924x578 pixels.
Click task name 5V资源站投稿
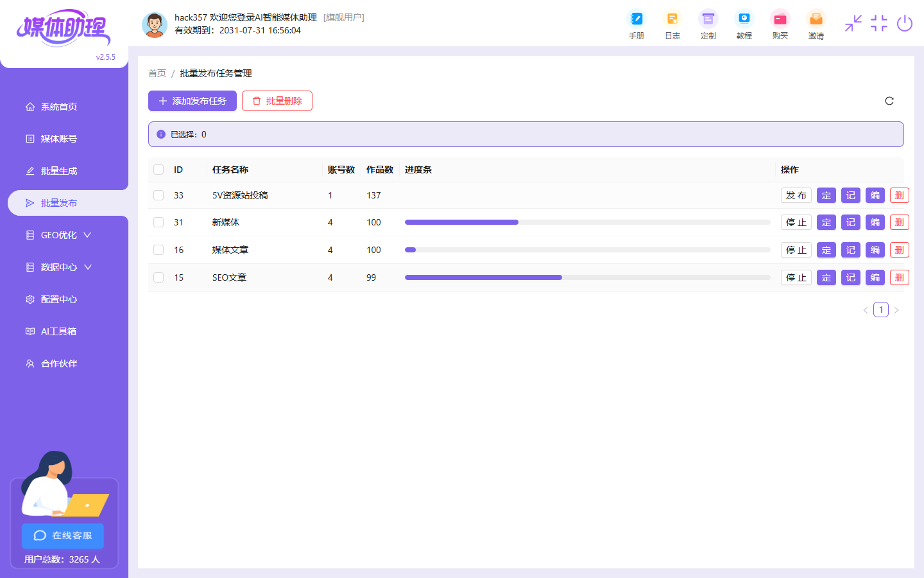click(240, 195)
